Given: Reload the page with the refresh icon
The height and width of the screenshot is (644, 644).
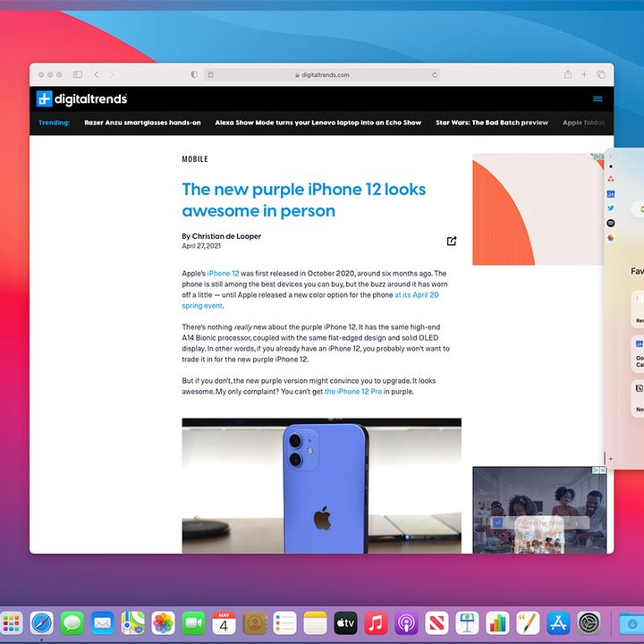Looking at the screenshot, I should [x=434, y=75].
